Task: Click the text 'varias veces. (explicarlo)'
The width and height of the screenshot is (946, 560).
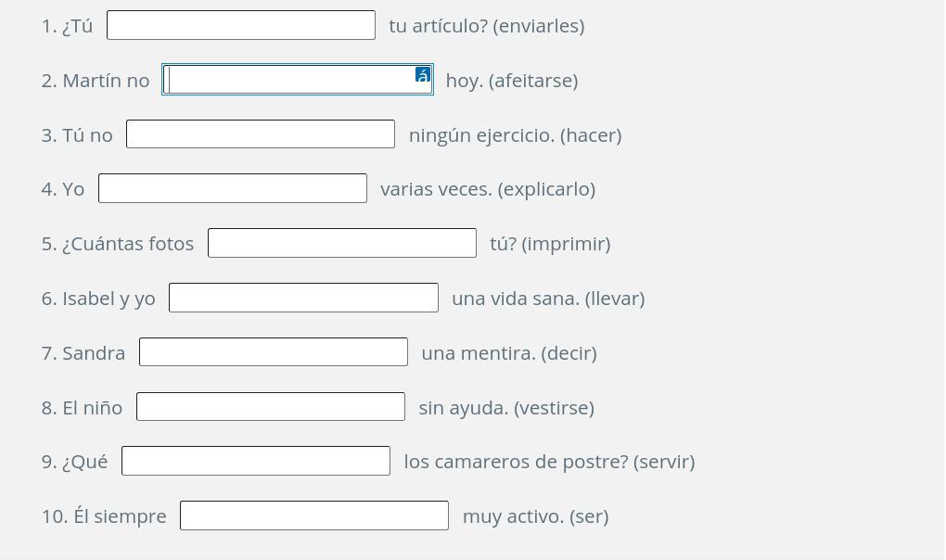Action: tap(488, 189)
